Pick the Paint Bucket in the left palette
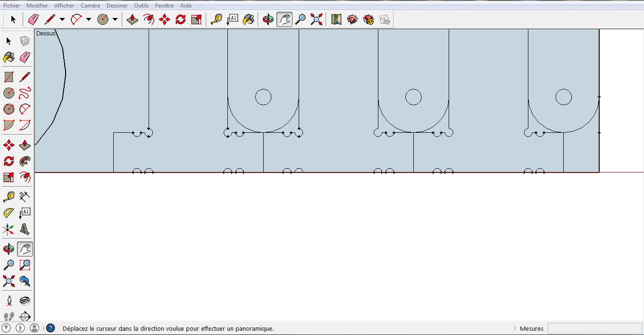Viewport: 644px width, 335px height. (9, 57)
